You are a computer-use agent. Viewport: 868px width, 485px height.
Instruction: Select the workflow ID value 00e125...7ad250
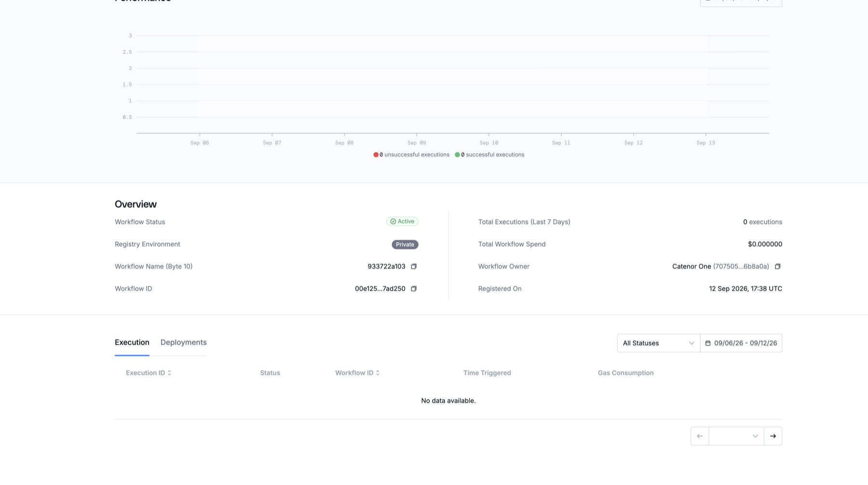pos(380,289)
